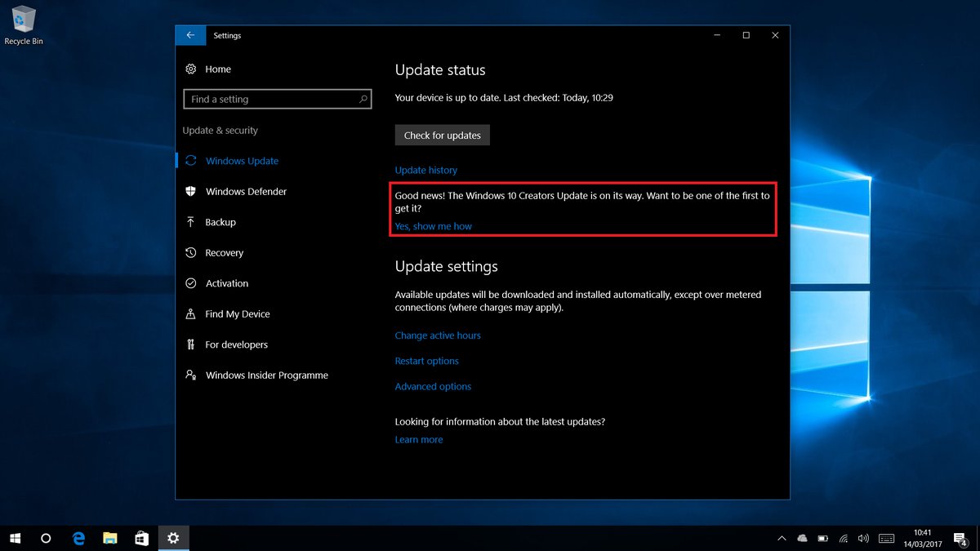
Task: Open the Action Center notifications icon
Action: pyautogui.click(x=961, y=538)
